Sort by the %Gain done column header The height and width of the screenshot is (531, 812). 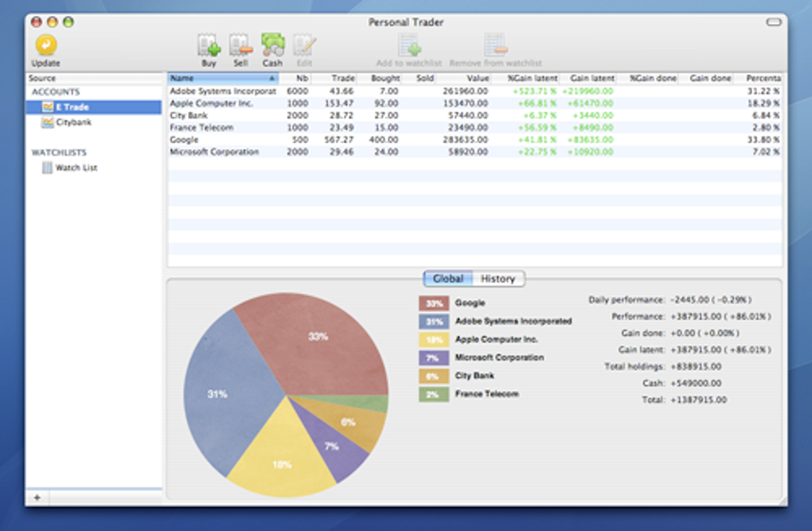coord(647,78)
